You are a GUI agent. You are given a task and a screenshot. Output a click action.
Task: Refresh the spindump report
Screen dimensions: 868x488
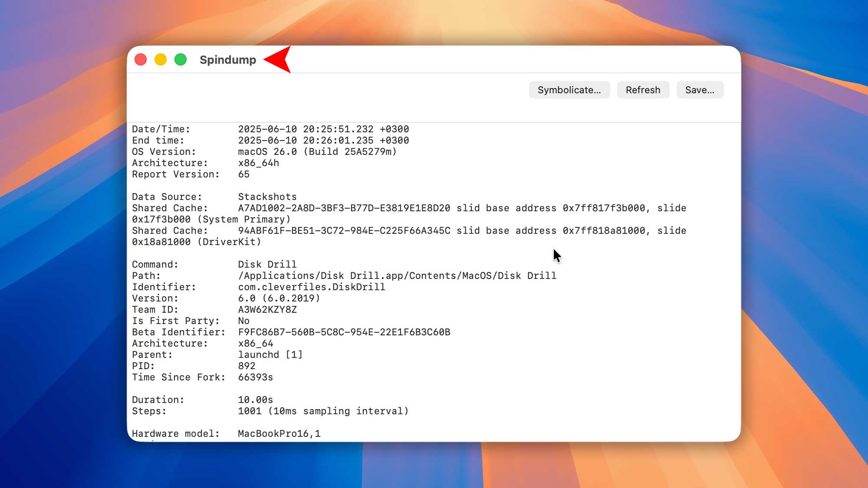(x=643, y=90)
